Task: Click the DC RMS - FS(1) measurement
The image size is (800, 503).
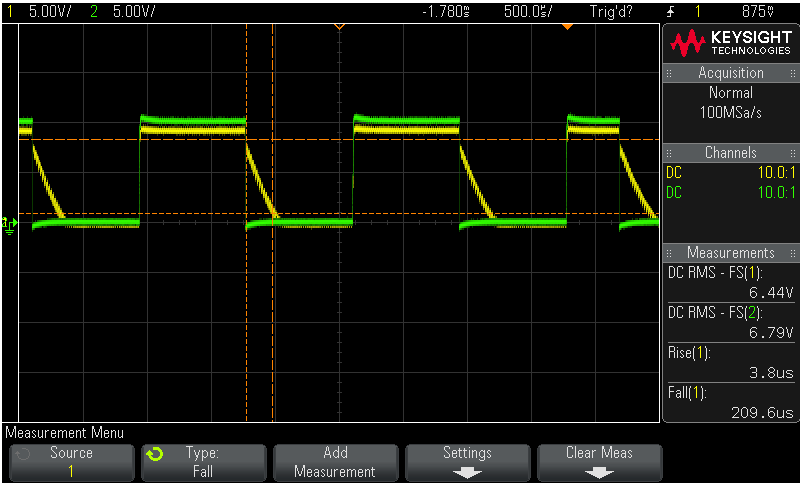Action: click(x=715, y=273)
